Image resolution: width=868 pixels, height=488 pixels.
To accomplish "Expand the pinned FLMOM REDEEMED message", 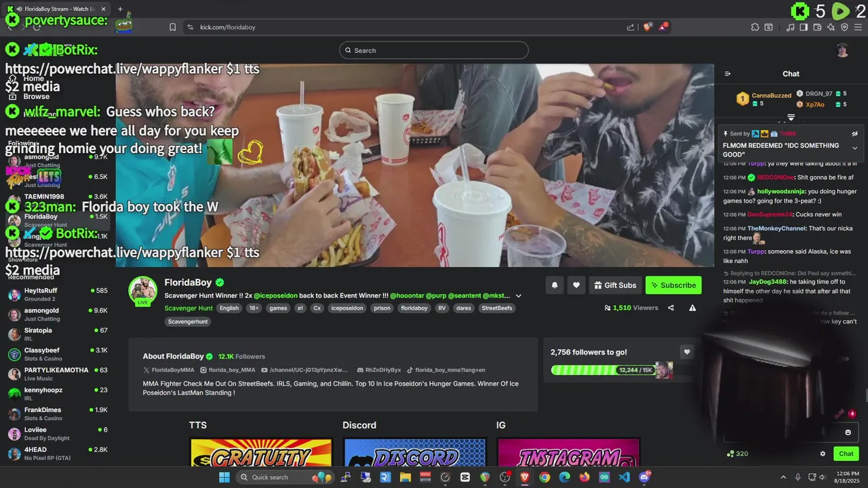I will tap(854, 148).
